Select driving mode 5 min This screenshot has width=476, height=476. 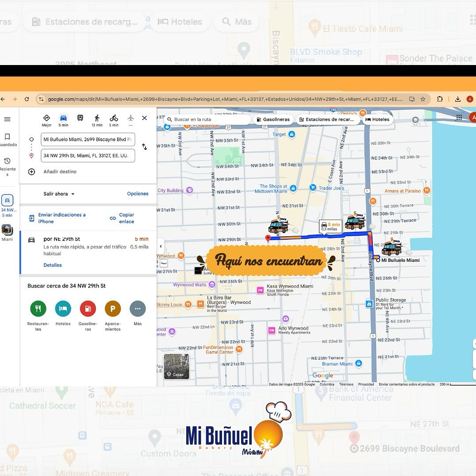(63, 120)
